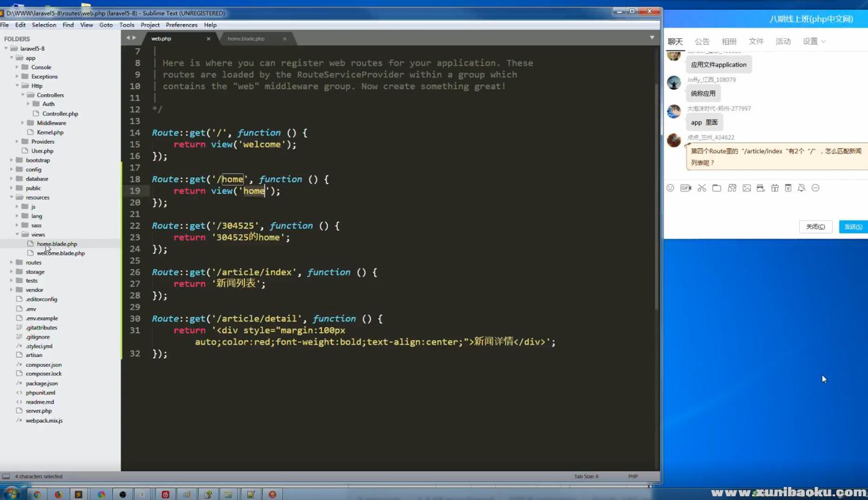Click the 关闭(C) close button

815,227
